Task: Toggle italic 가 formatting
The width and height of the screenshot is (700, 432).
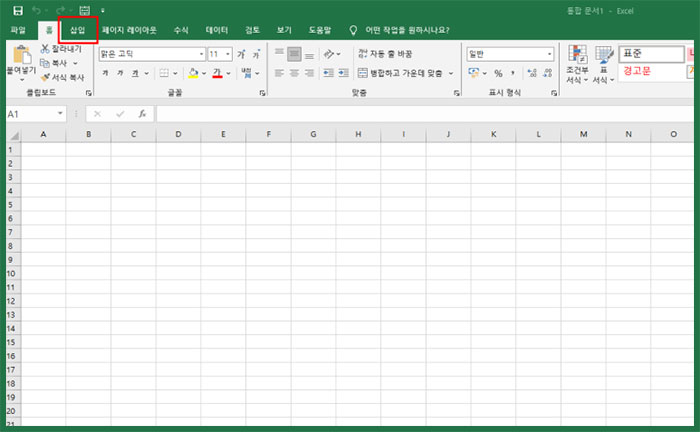Action: [120, 73]
